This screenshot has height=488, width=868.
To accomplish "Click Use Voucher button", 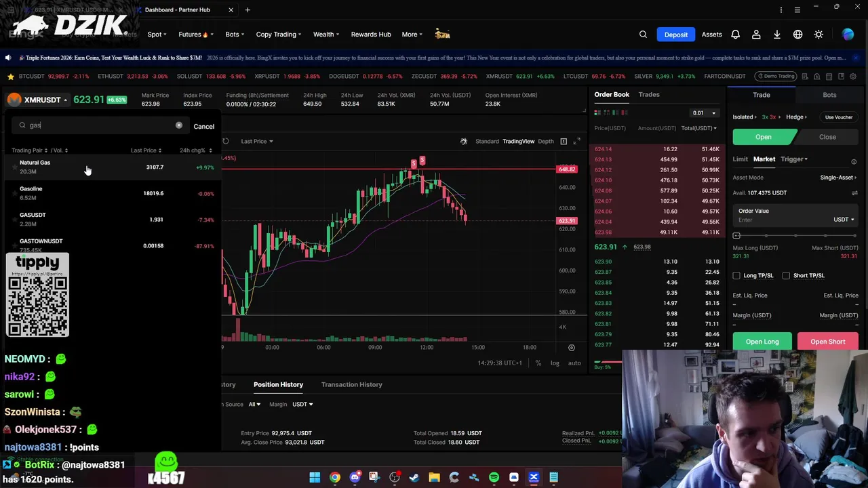I will [839, 117].
